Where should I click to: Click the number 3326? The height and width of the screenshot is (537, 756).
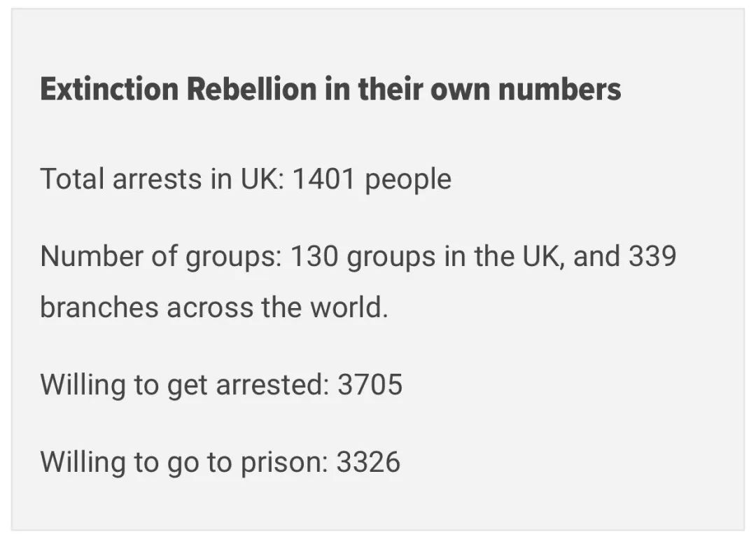[x=368, y=462]
